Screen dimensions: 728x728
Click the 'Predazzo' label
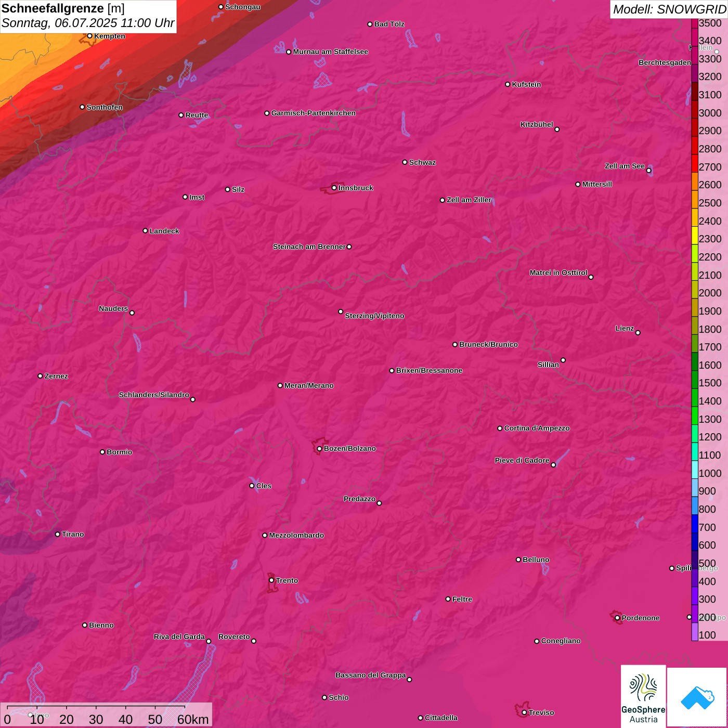point(359,499)
